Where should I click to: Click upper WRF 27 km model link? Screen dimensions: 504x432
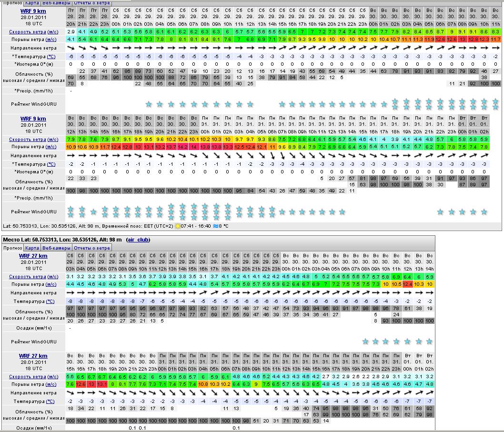coord(33,256)
